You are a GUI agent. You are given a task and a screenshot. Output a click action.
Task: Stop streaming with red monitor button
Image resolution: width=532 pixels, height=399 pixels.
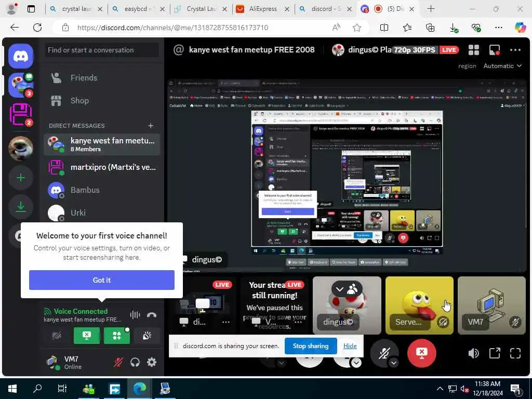pyautogui.click(x=421, y=353)
